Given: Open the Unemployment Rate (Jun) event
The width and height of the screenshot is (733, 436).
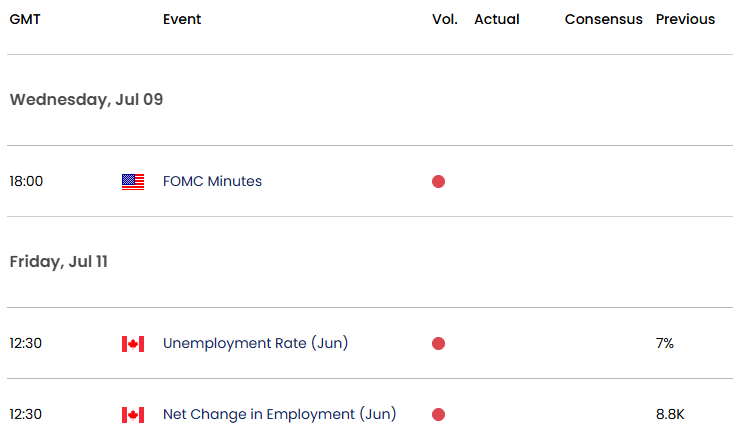Looking at the screenshot, I should [255, 343].
